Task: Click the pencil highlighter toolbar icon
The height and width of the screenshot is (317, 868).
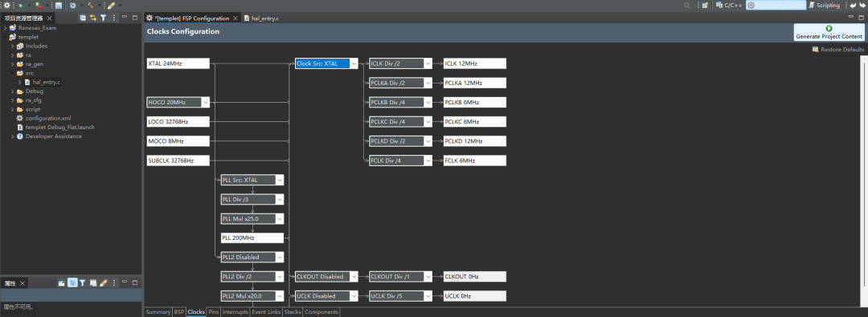Action: click(x=111, y=5)
